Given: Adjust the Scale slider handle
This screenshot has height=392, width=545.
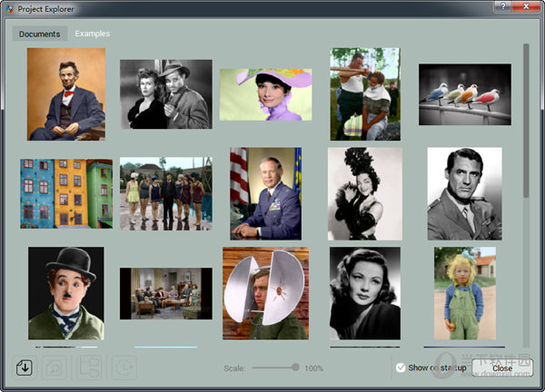Looking at the screenshot, I should click(x=295, y=367).
